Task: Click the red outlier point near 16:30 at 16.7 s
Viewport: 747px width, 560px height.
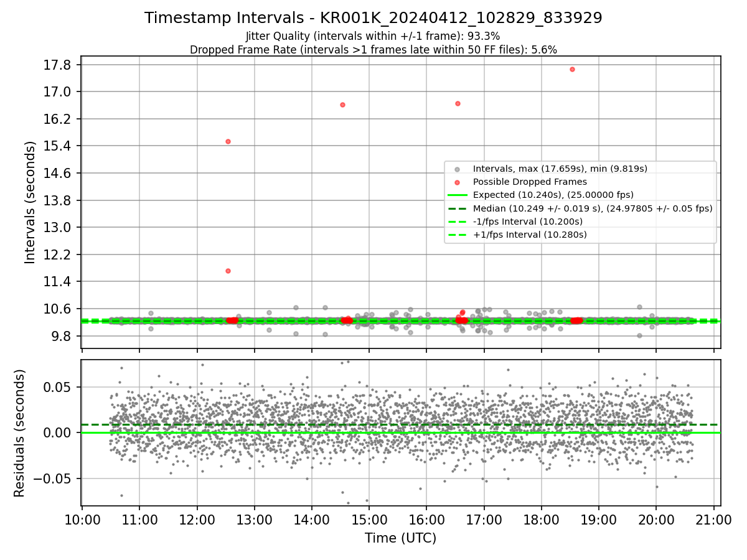Action: [x=458, y=103]
